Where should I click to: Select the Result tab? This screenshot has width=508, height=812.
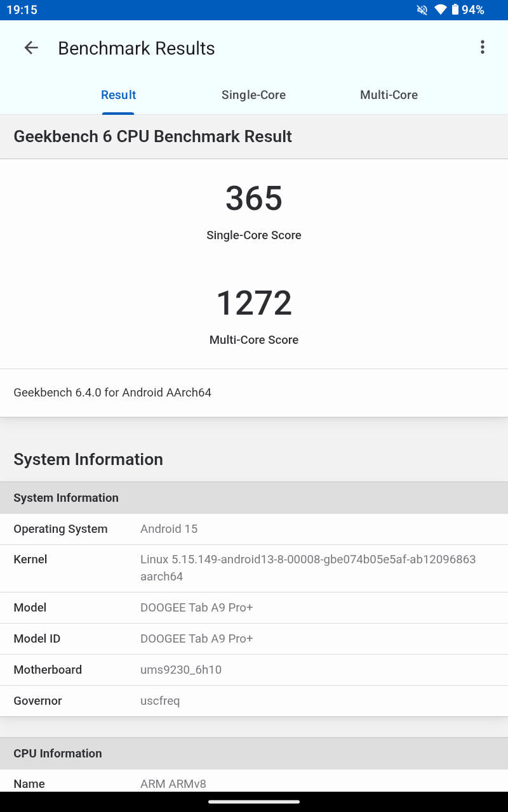click(x=119, y=95)
